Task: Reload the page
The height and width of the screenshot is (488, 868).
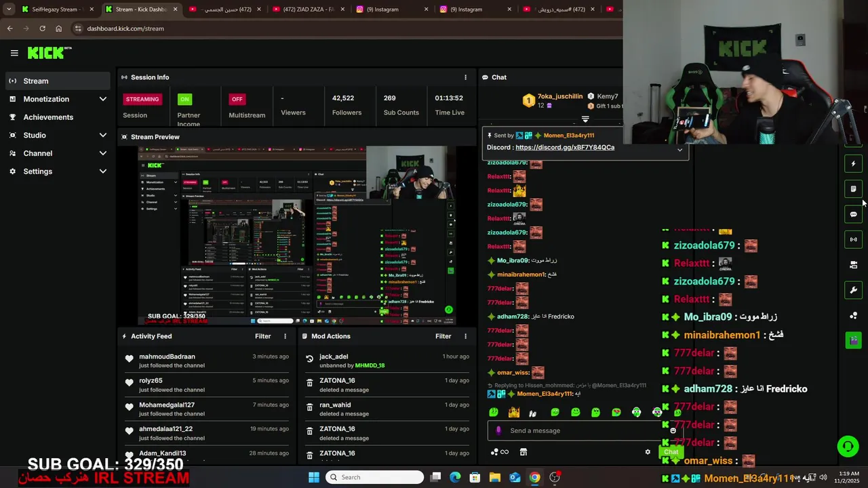Action: (42, 28)
